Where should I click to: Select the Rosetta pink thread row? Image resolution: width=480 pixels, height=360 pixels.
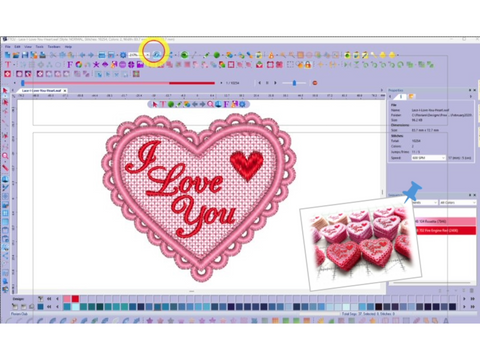click(445, 221)
